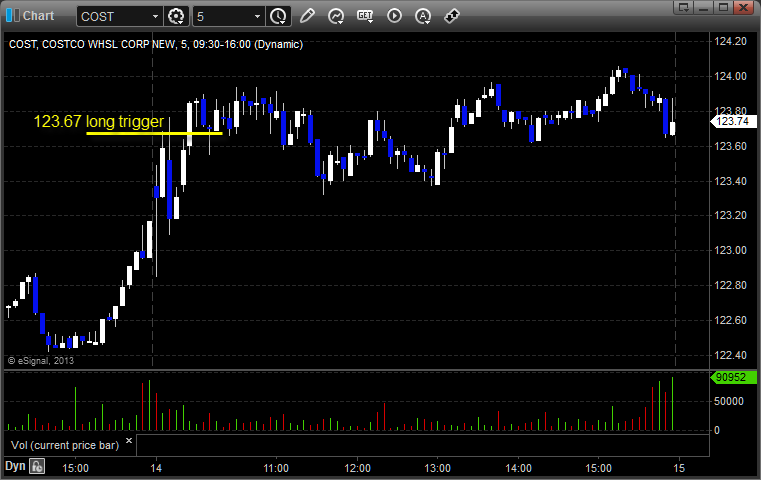Click the blue Chart window link icon

coord(13,16)
